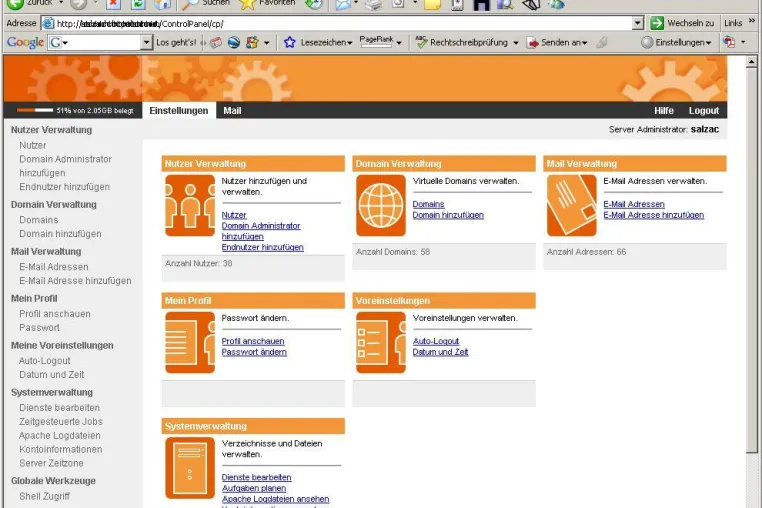Select Profil anschauen in the sidebar
Image resolution: width=762 pixels, height=508 pixels.
tap(55, 314)
